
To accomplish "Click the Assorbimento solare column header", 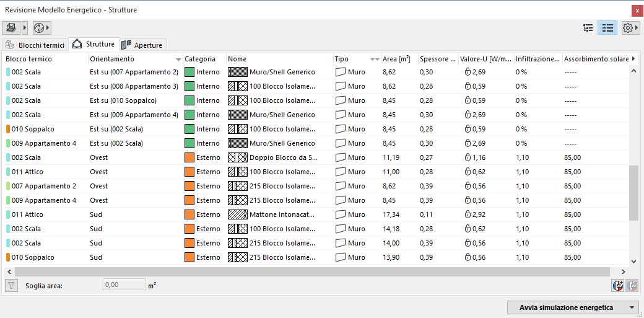I will (596, 60).
